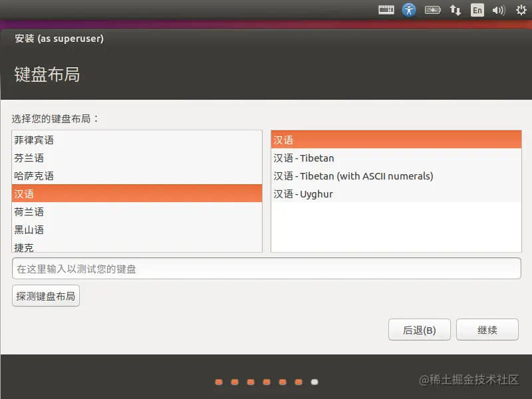Select 捷克 in the language list

click(137, 246)
